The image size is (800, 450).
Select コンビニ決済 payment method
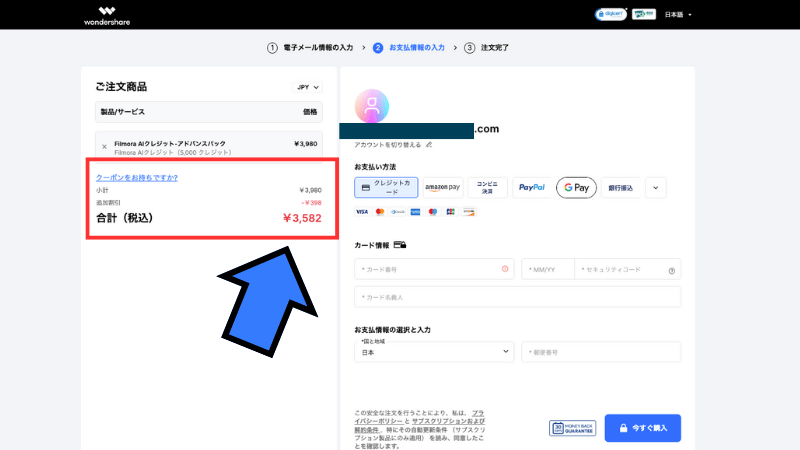[x=487, y=188]
